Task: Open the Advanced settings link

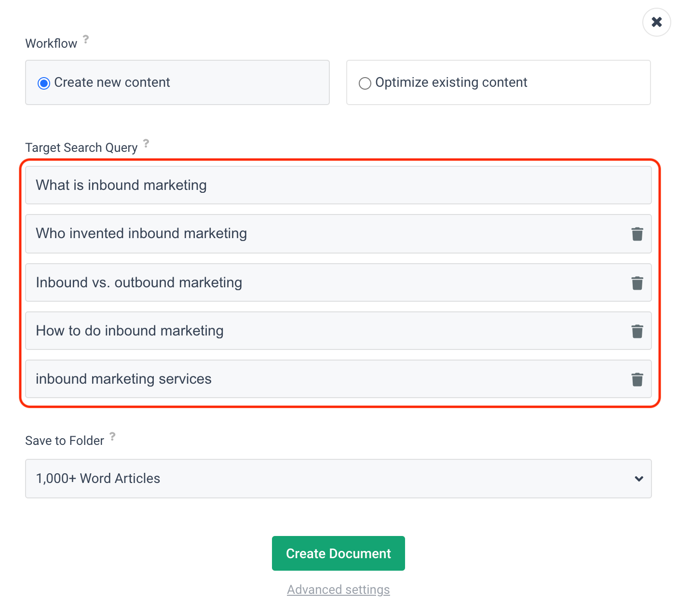Action: 338,589
